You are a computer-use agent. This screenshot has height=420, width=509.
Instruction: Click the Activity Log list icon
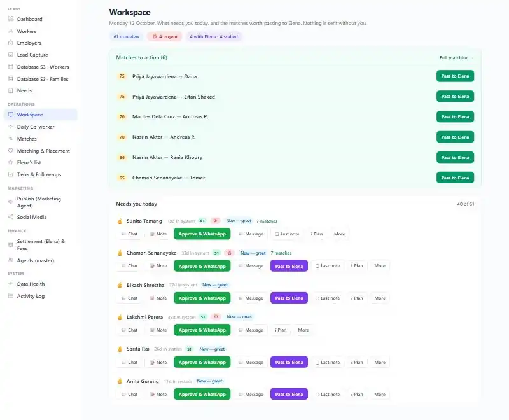tap(11, 296)
